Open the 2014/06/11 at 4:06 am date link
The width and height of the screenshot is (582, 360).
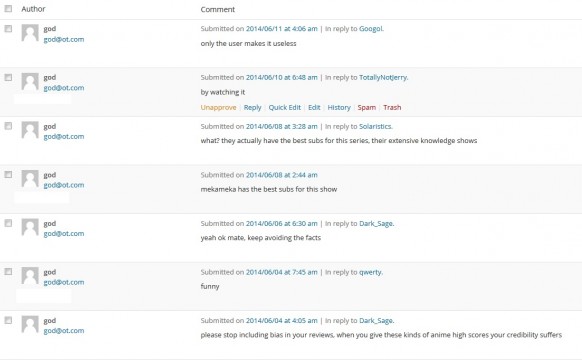pyautogui.click(x=282, y=29)
